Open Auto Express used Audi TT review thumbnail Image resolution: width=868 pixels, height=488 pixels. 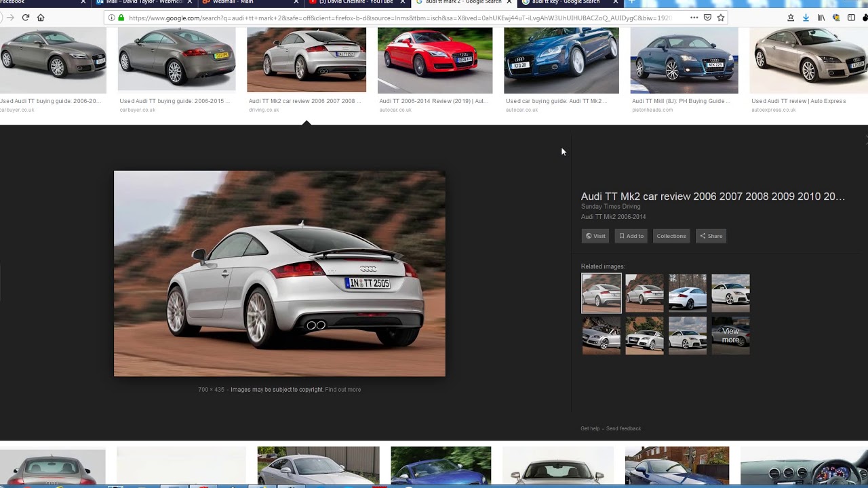809,60
